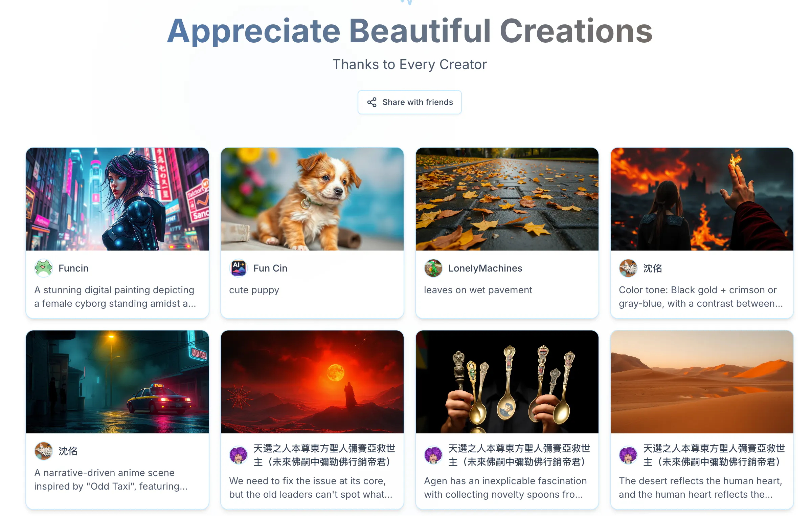This screenshot has height=516, width=812.
Task: Click the 'leaves on wet pavement' caption
Action: click(478, 290)
